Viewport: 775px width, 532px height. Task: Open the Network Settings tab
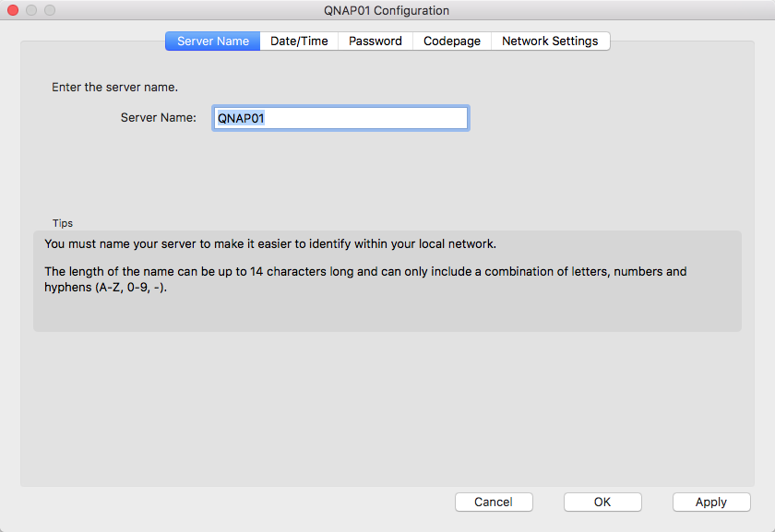coord(550,41)
